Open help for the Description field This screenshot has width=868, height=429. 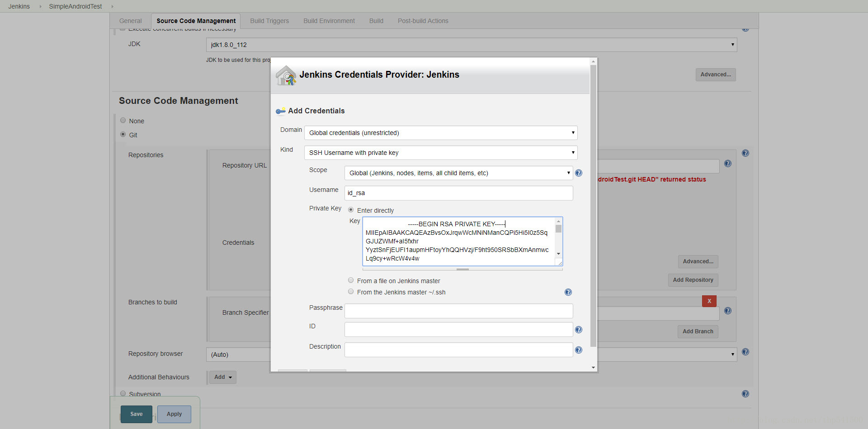click(579, 350)
